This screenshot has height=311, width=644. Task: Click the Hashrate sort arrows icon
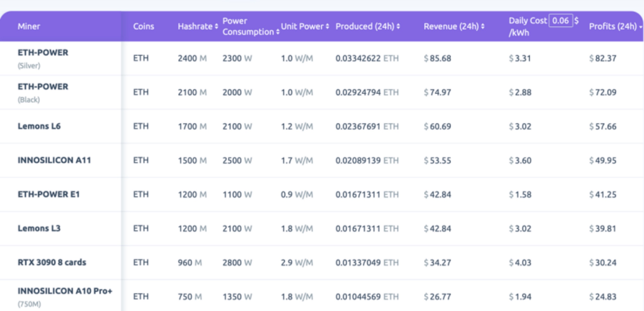click(x=216, y=26)
